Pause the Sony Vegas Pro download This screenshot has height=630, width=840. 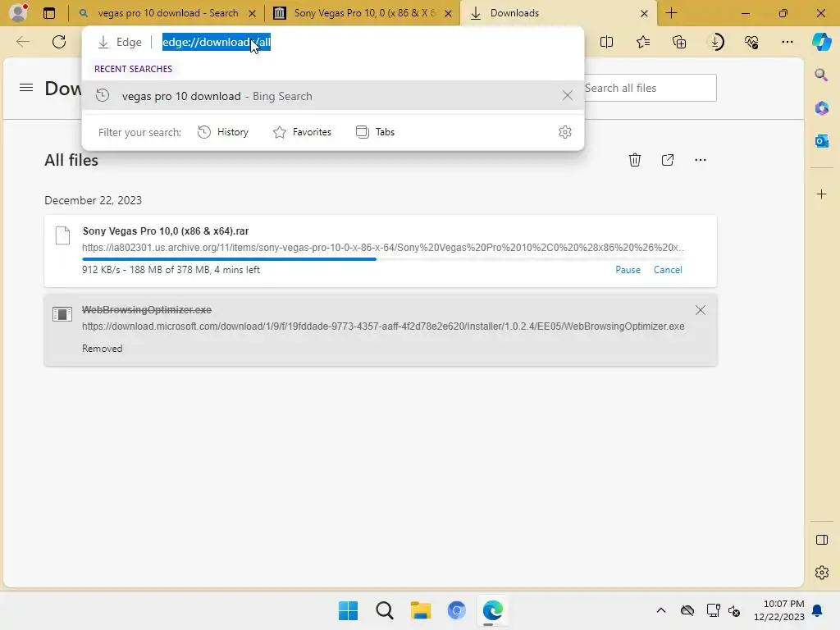coord(628,269)
